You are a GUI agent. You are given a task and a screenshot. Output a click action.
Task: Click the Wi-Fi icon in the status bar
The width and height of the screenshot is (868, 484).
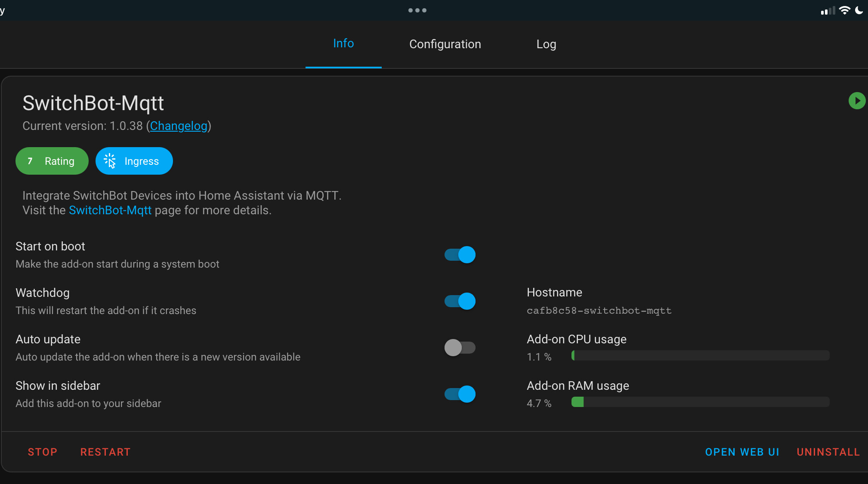coord(845,10)
